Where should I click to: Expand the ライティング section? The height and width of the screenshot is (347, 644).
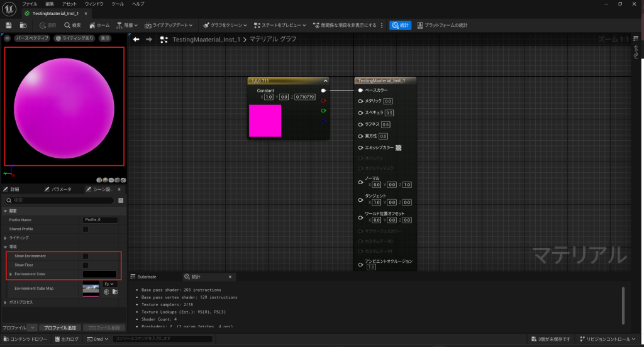point(6,238)
